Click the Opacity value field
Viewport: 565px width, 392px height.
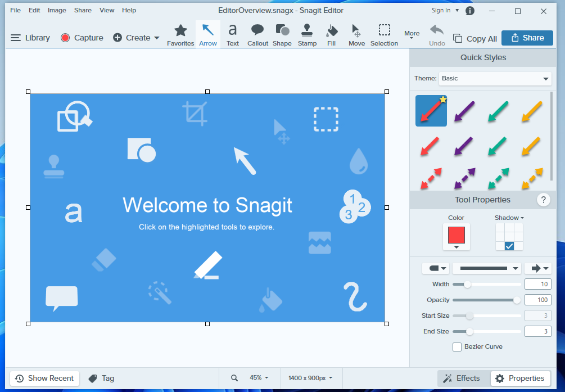click(x=537, y=300)
